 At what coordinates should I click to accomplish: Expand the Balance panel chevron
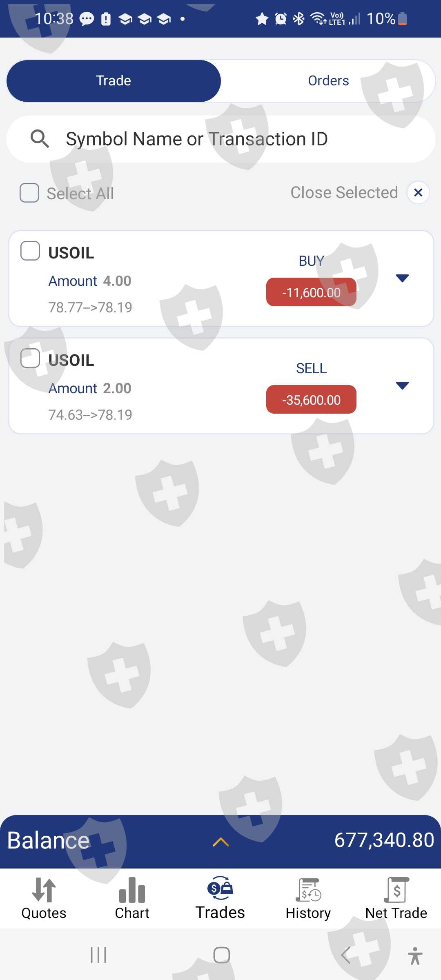pos(220,842)
